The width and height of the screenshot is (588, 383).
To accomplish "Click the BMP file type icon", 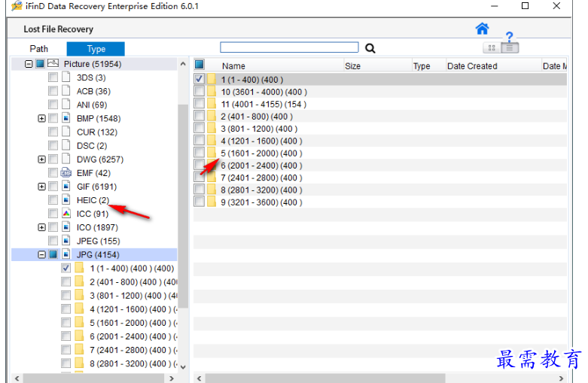I will pyautogui.click(x=66, y=118).
